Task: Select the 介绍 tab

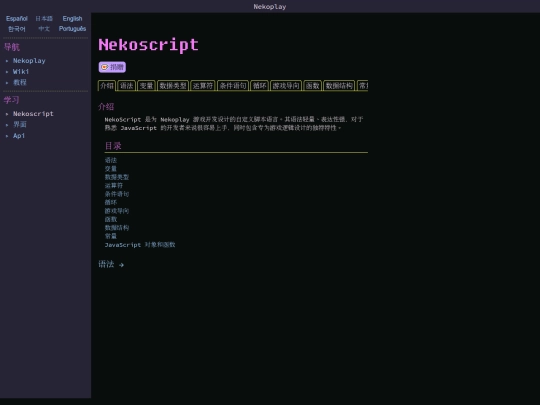Action: tap(107, 85)
